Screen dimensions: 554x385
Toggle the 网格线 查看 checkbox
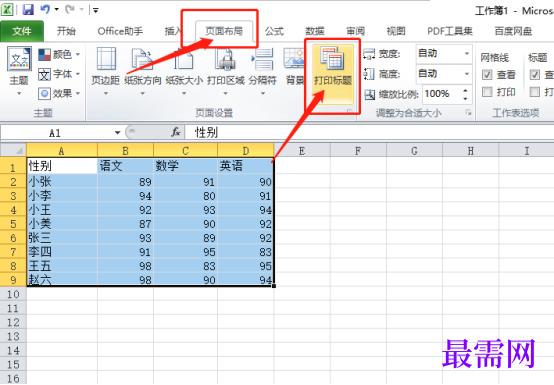click(487, 75)
